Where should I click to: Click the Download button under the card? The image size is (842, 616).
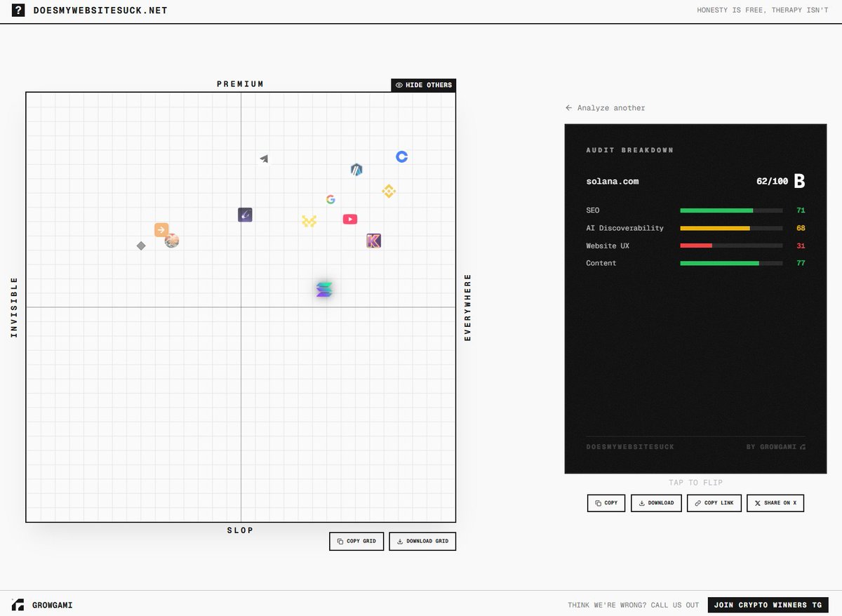click(x=656, y=503)
